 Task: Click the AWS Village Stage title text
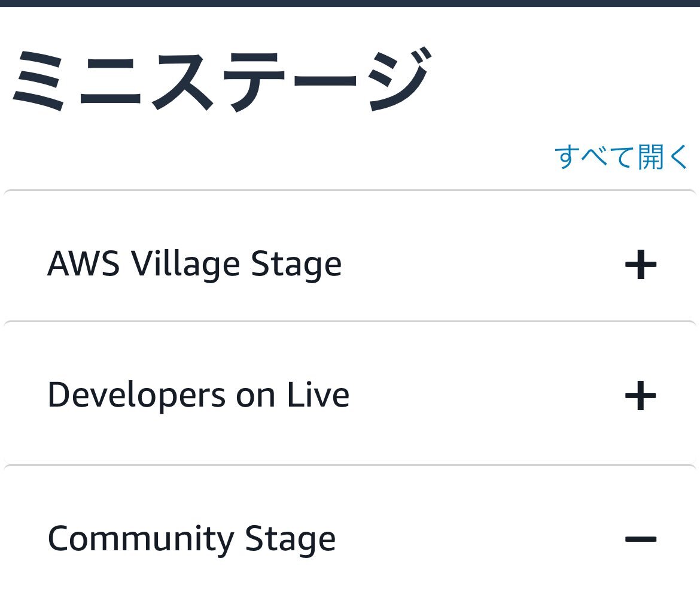point(194,264)
